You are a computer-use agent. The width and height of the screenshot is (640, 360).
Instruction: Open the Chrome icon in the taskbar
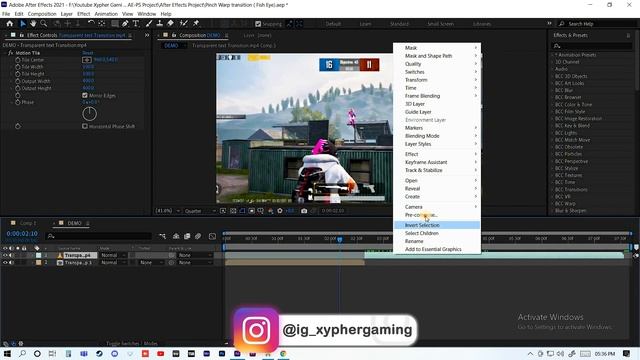click(x=283, y=353)
